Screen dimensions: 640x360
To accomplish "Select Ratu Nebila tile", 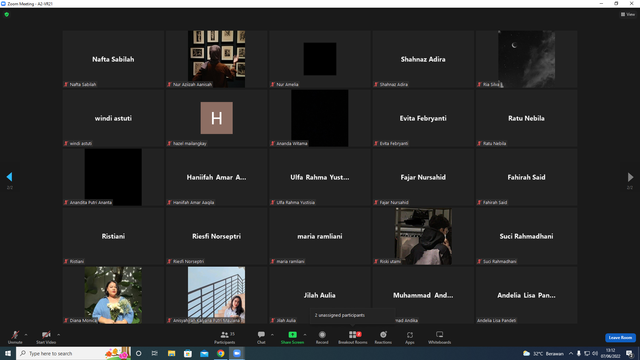I will 526,118.
